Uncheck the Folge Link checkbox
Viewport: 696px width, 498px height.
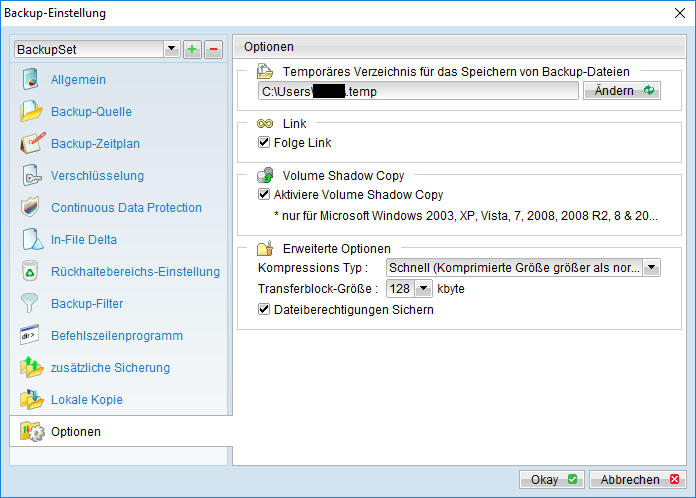[264, 142]
